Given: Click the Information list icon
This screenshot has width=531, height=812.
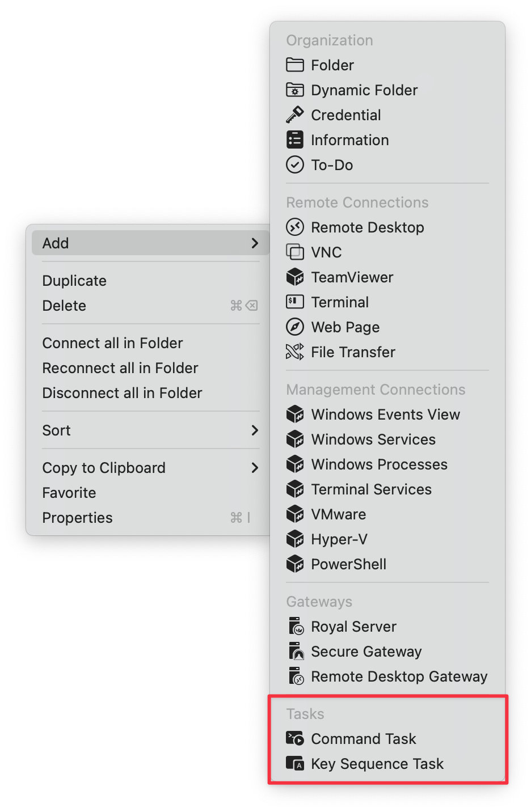Looking at the screenshot, I should pyautogui.click(x=295, y=140).
